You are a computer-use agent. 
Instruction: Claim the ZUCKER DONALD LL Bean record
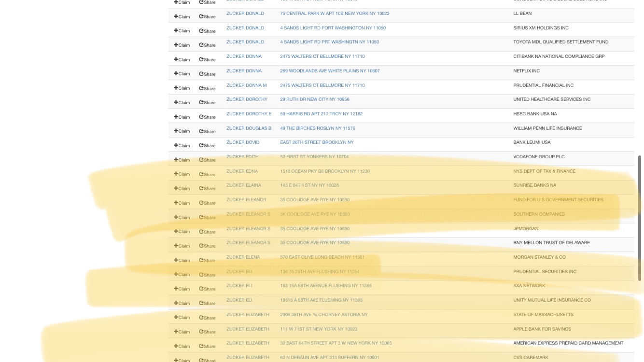point(182,16)
